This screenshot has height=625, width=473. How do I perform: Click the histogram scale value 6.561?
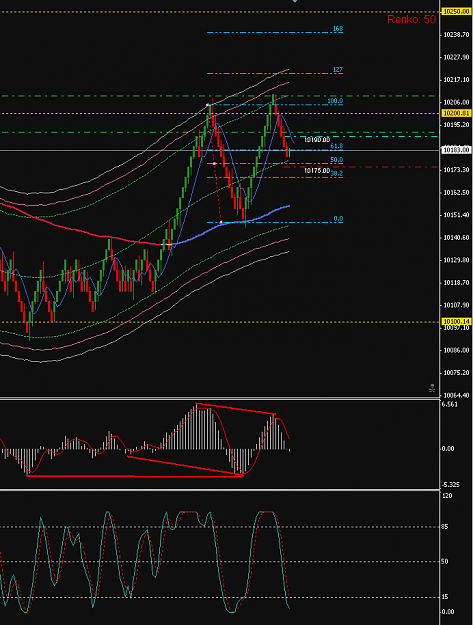[x=450, y=404]
